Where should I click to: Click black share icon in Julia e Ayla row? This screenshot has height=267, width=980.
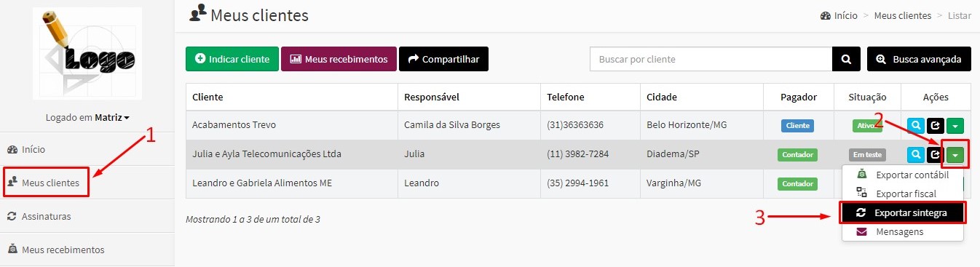(935, 154)
